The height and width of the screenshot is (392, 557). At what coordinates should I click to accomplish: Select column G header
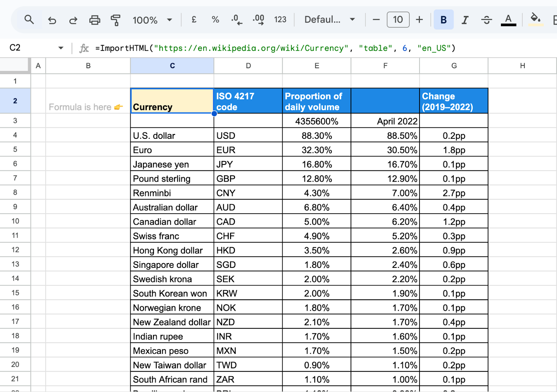tap(454, 66)
